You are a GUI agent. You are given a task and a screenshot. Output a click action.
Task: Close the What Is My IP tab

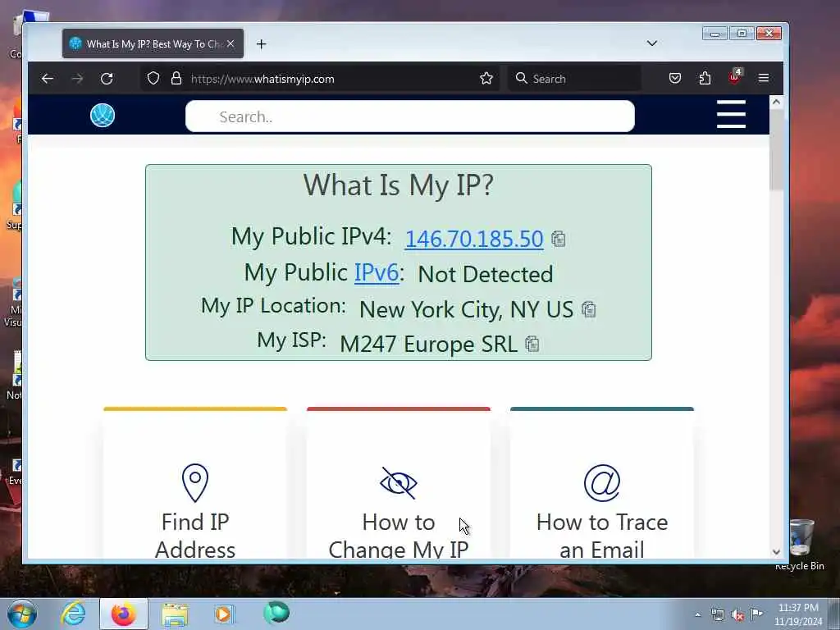(x=231, y=43)
